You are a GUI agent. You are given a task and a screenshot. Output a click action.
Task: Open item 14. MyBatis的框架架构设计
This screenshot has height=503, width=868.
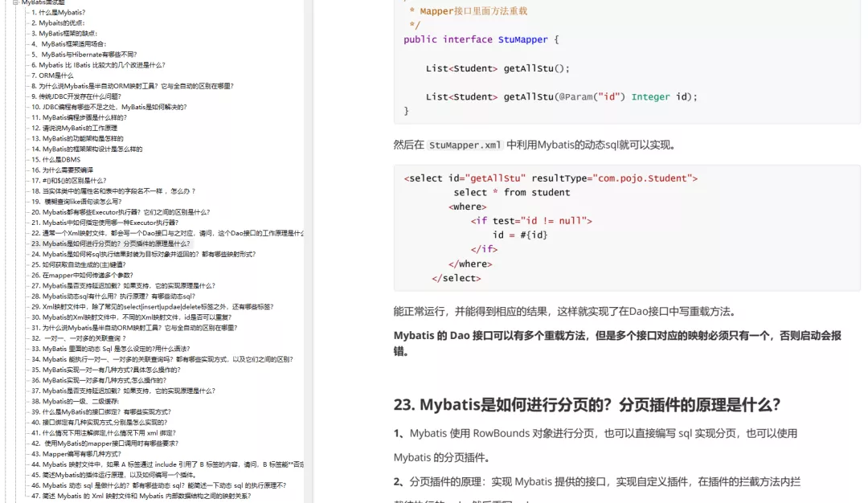click(x=87, y=149)
